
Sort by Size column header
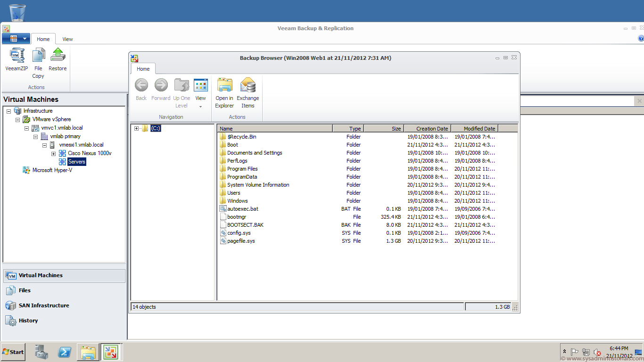coord(383,128)
